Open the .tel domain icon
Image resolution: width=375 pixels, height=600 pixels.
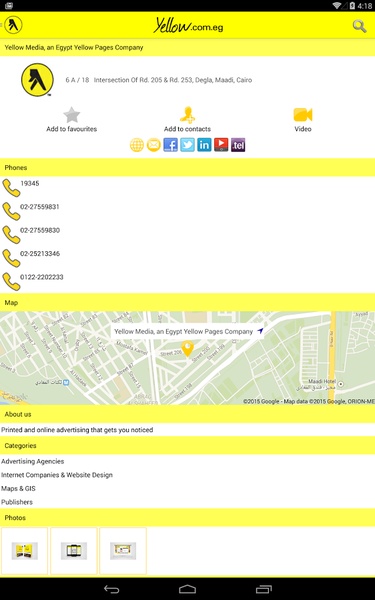click(x=238, y=145)
